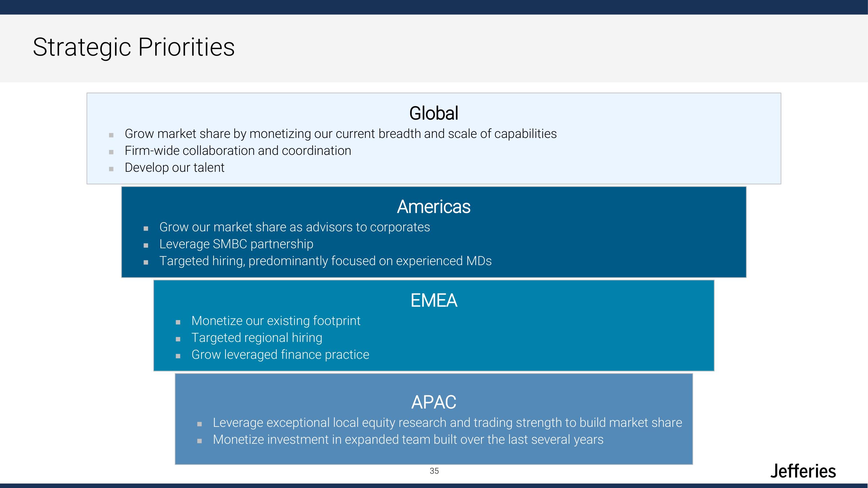Select 'Monetize investment in expanded team' bullet
Image resolution: width=868 pixels, height=488 pixels.
click(x=408, y=439)
